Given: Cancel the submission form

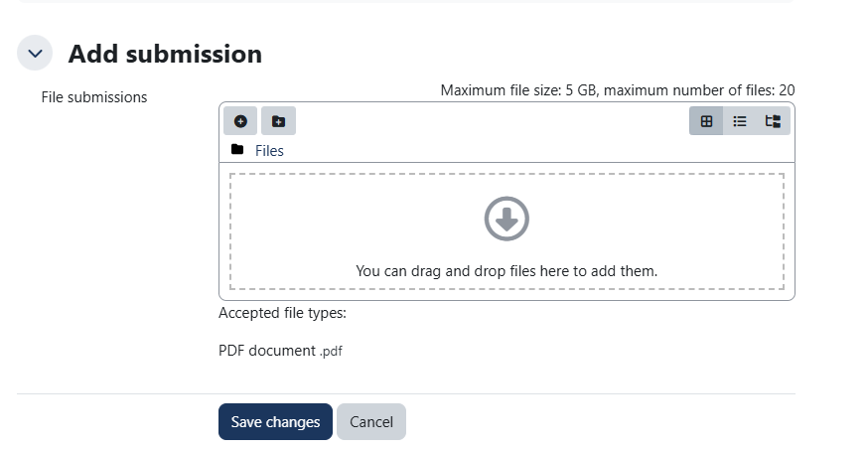Looking at the screenshot, I should pyautogui.click(x=371, y=421).
